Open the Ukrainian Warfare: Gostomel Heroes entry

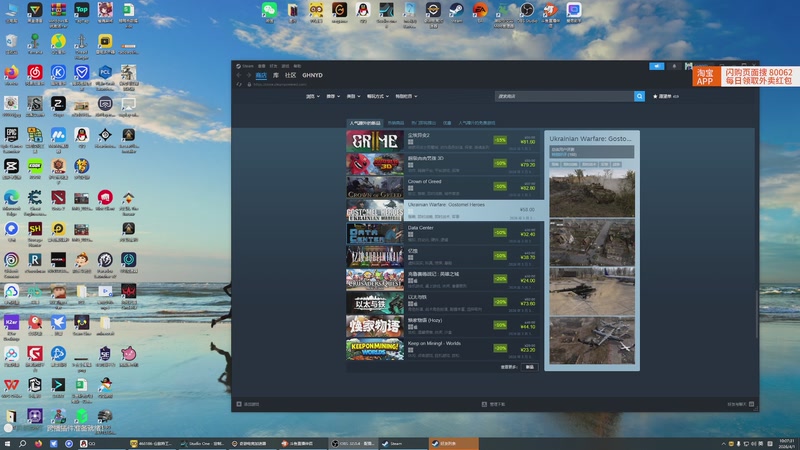click(x=443, y=210)
